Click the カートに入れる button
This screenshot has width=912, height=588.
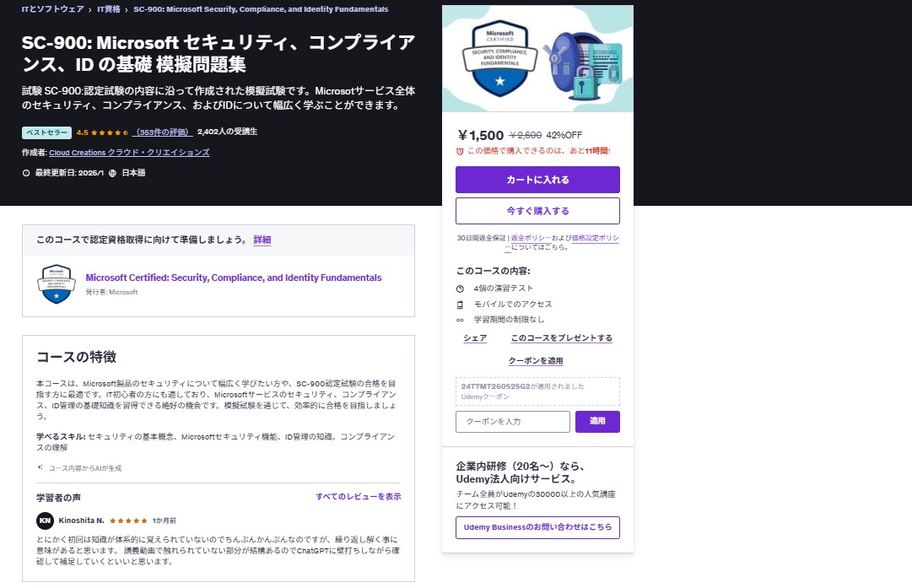pos(537,180)
